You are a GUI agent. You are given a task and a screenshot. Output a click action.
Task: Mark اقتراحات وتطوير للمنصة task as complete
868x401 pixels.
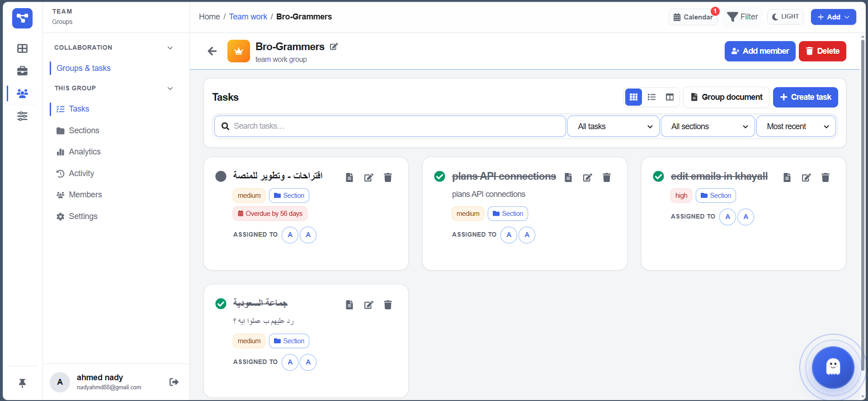coord(221,176)
